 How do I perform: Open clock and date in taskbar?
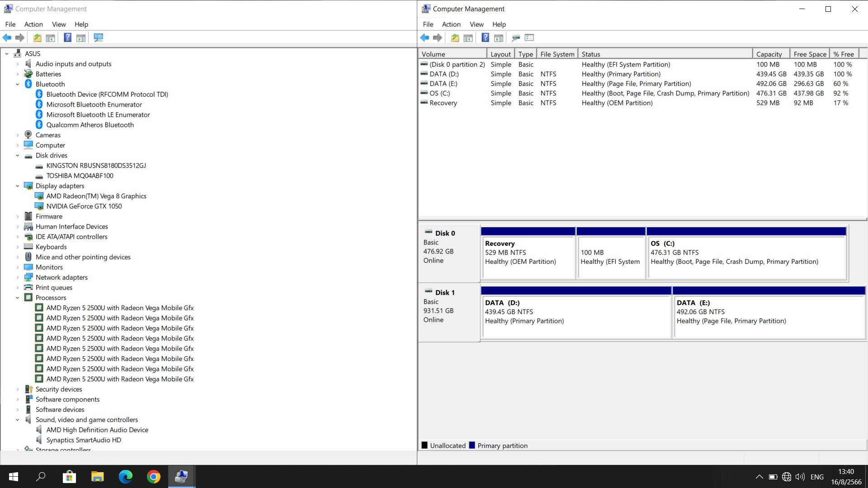click(846, 477)
